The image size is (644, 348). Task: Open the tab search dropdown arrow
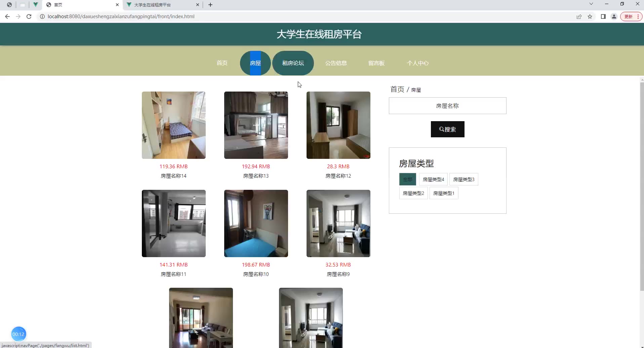tap(591, 4)
